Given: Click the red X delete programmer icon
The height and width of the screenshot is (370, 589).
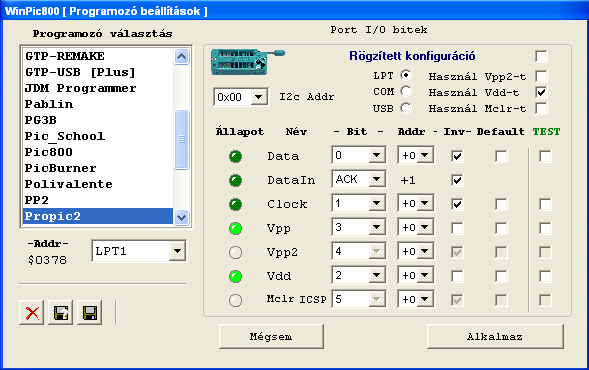Looking at the screenshot, I should click(x=32, y=313).
